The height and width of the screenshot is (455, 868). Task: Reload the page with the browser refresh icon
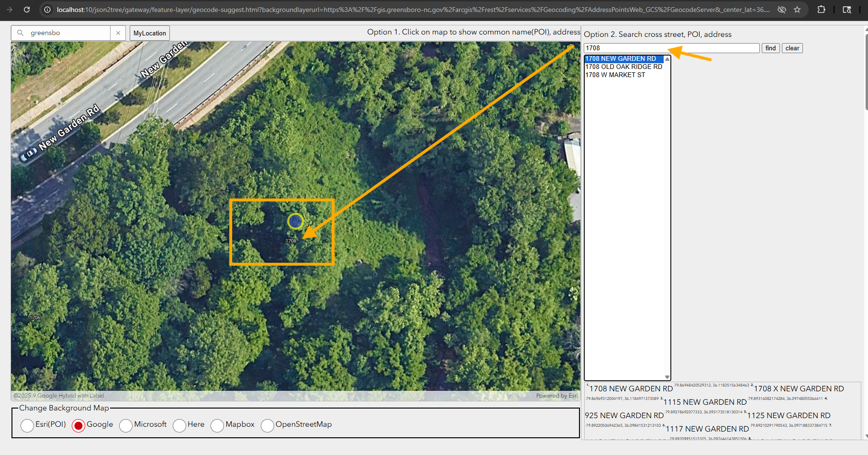pos(27,10)
